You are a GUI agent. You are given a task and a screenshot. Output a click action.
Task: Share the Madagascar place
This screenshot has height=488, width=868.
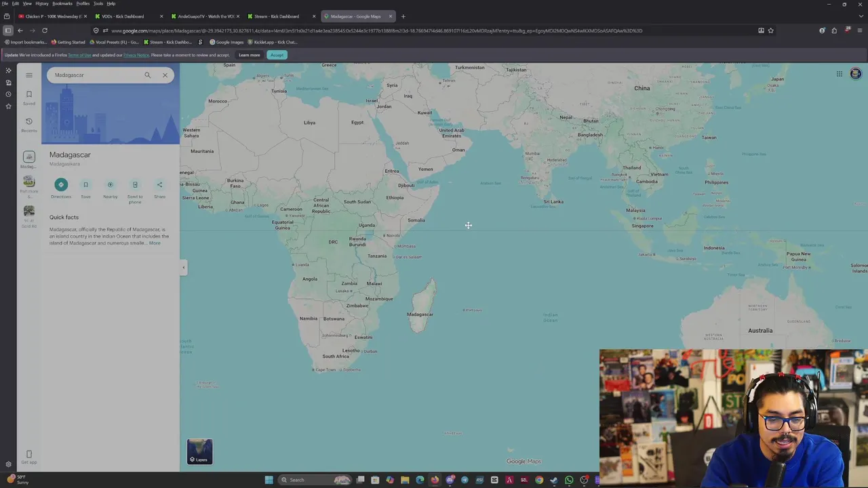(159, 184)
